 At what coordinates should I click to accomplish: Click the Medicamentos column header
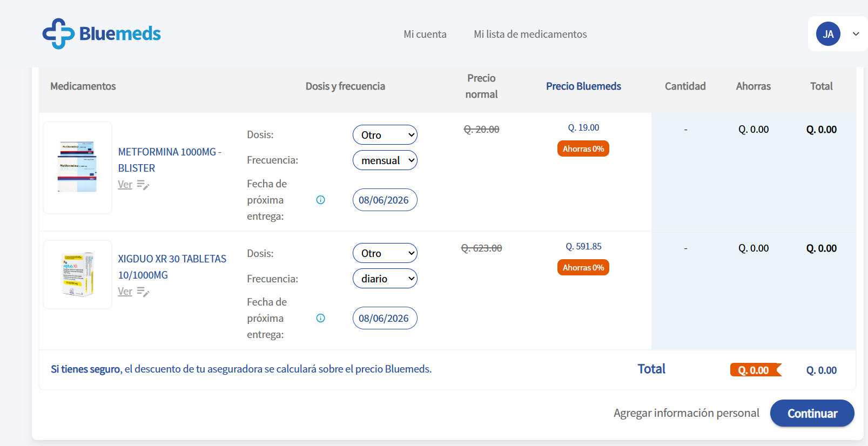83,86
